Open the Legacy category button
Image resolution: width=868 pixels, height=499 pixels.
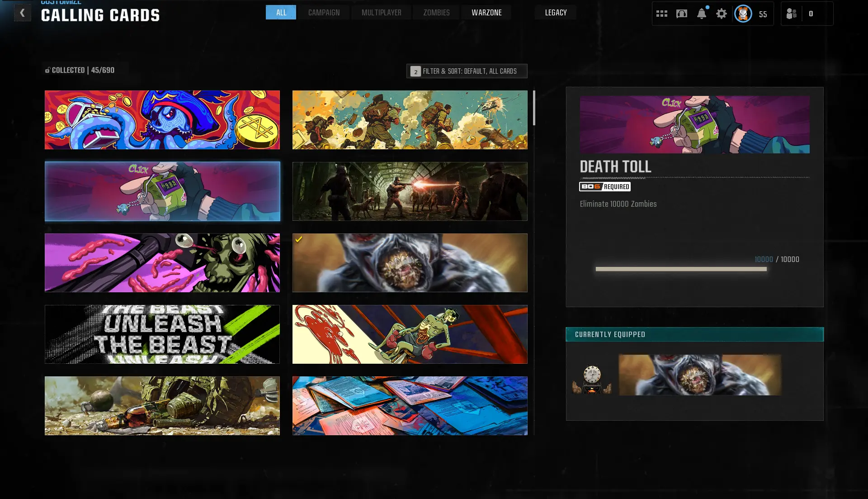click(556, 13)
